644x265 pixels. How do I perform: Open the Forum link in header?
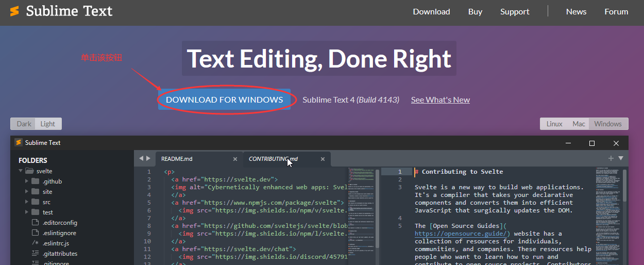point(616,12)
